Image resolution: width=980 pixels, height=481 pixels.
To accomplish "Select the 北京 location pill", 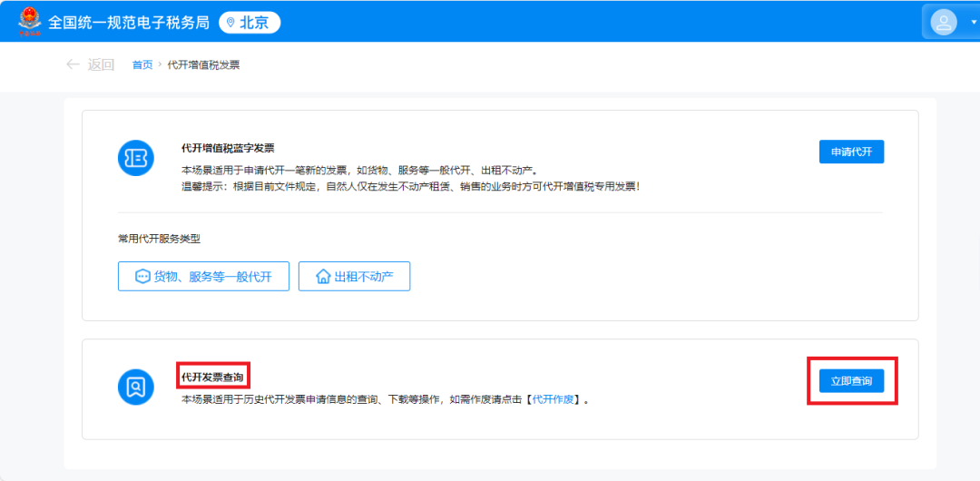I will point(250,23).
